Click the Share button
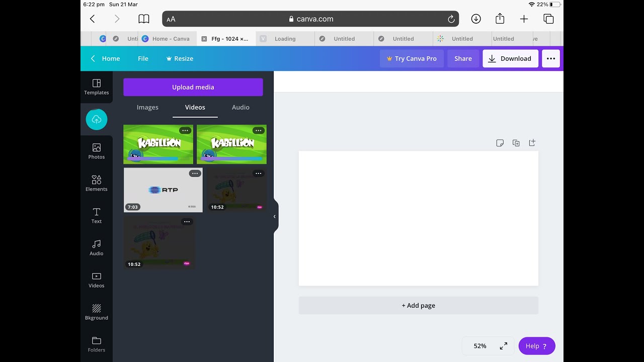Image resolution: width=644 pixels, height=362 pixels. coord(463,58)
